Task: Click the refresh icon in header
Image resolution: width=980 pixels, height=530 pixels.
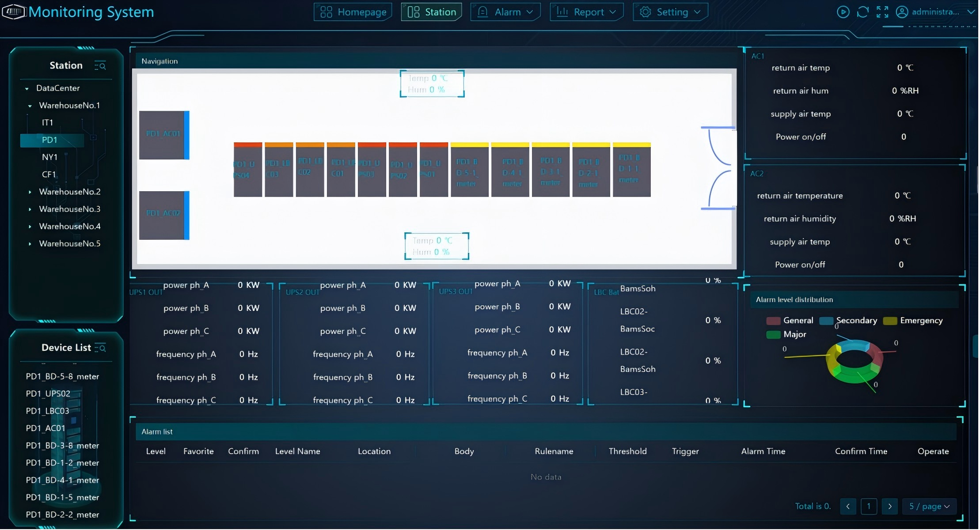Action: coord(864,12)
